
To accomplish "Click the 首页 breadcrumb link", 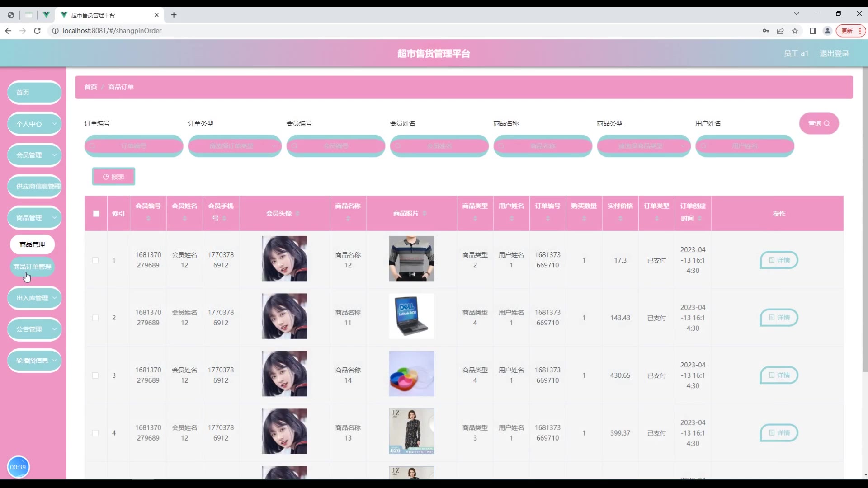I will click(x=90, y=87).
